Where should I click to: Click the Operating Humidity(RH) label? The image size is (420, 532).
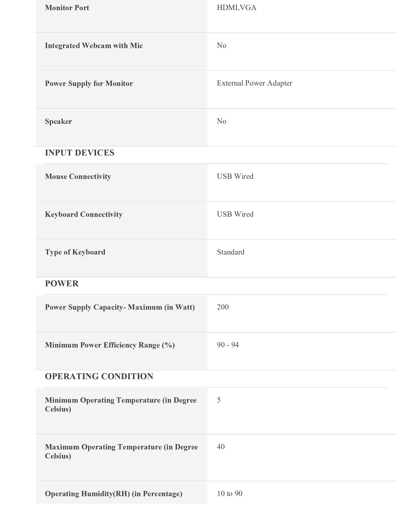coord(113,494)
